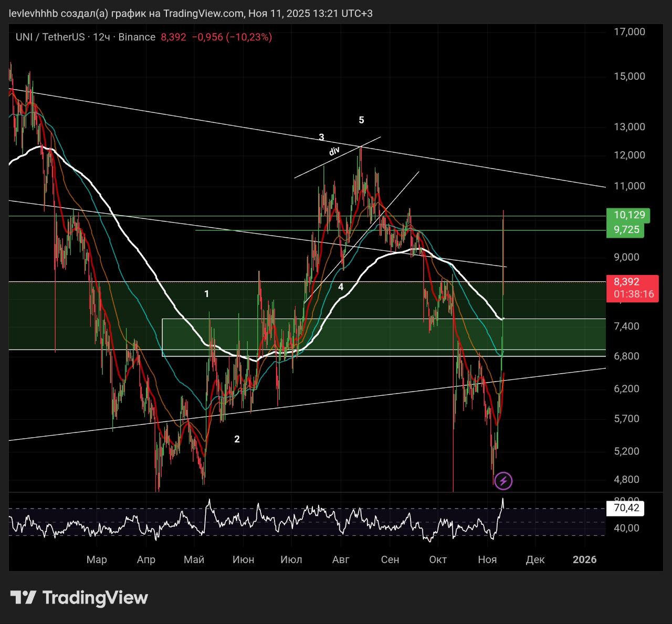The width and height of the screenshot is (672, 624).
Task: Click 'Май' on the time axis
Action: tap(194, 559)
